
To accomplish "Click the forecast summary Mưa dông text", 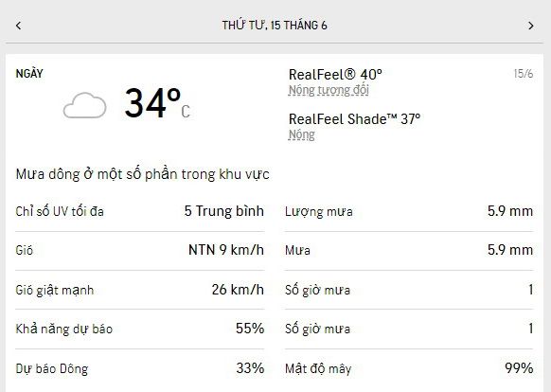I will [x=142, y=174].
